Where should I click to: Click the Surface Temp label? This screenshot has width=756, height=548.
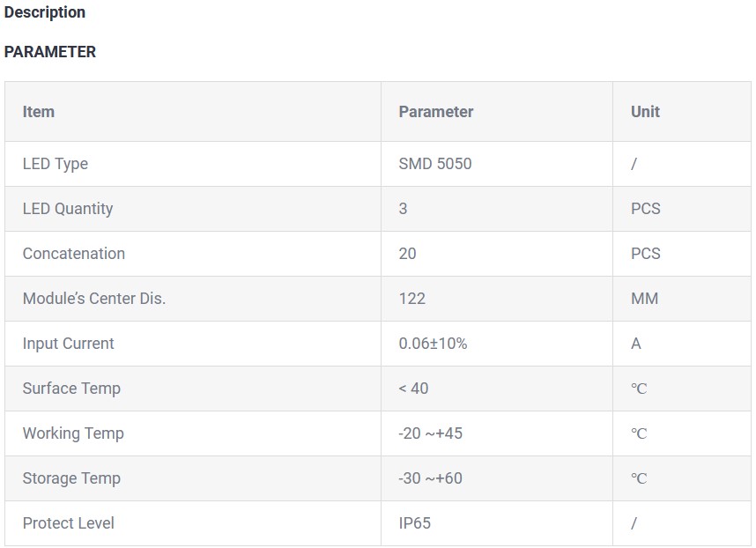pyautogui.click(x=71, y=389)
